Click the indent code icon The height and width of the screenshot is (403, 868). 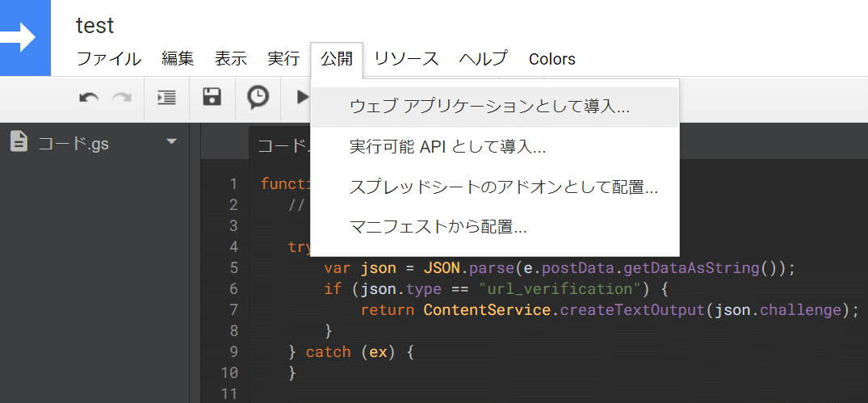tap(166, 98)
